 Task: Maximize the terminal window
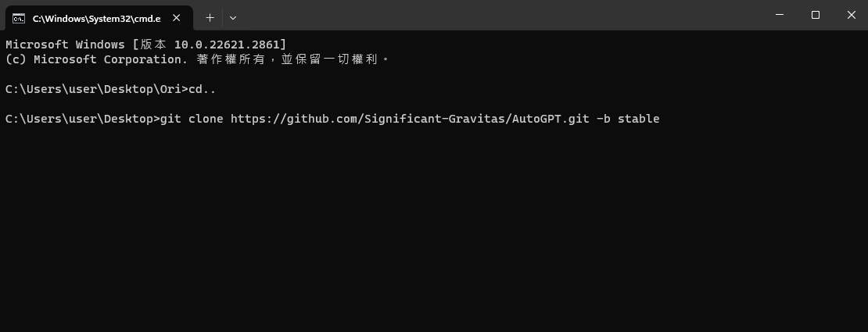pos(816,15)
